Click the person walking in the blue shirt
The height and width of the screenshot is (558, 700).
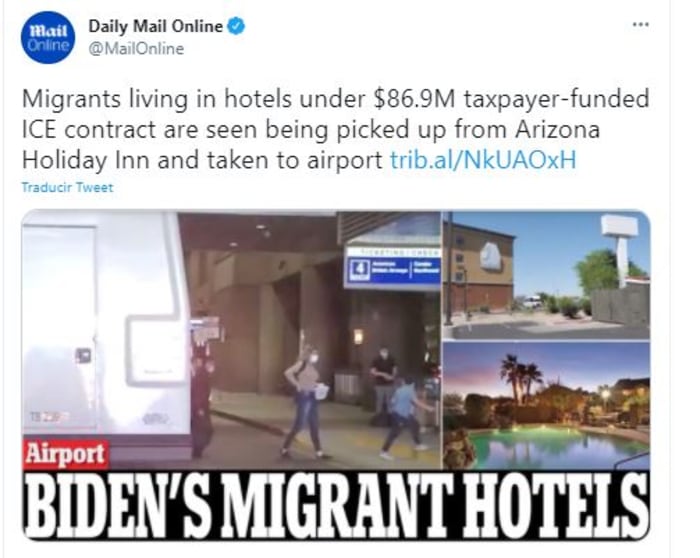click(x=405, y=417)
